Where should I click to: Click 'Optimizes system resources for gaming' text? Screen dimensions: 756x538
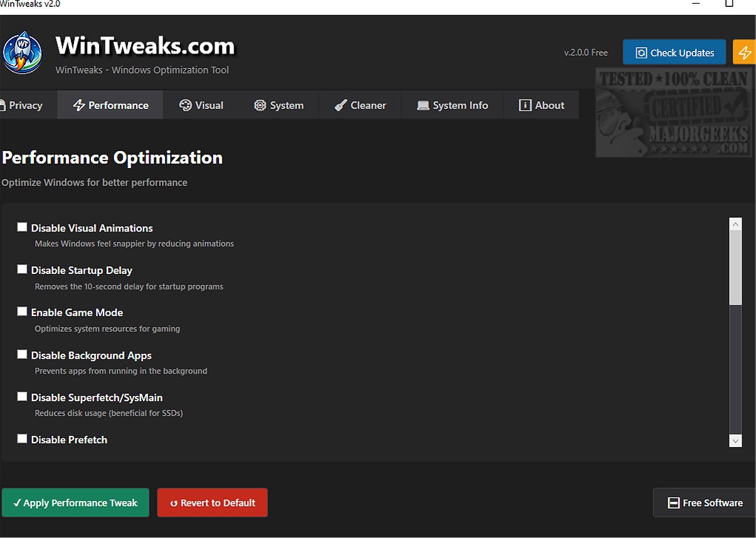point(107,329)
